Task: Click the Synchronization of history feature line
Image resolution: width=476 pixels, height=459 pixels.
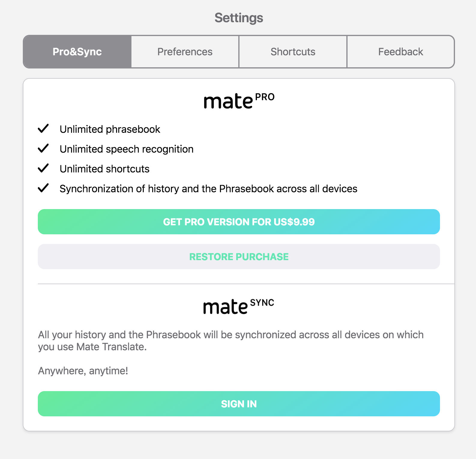Action: 209,189
